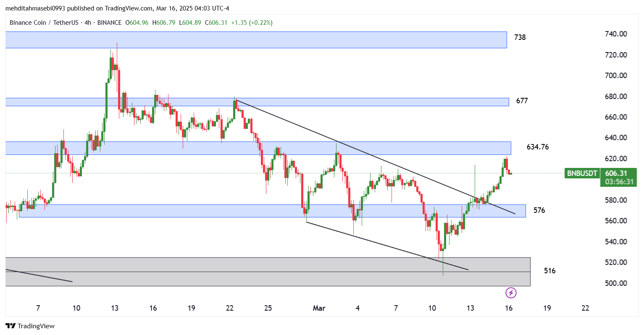Image resolution: width=644 pixels, height=335 pixels.
Task: Click the topmost blue resistance rectangle at 738
Action: coord(256,40)
